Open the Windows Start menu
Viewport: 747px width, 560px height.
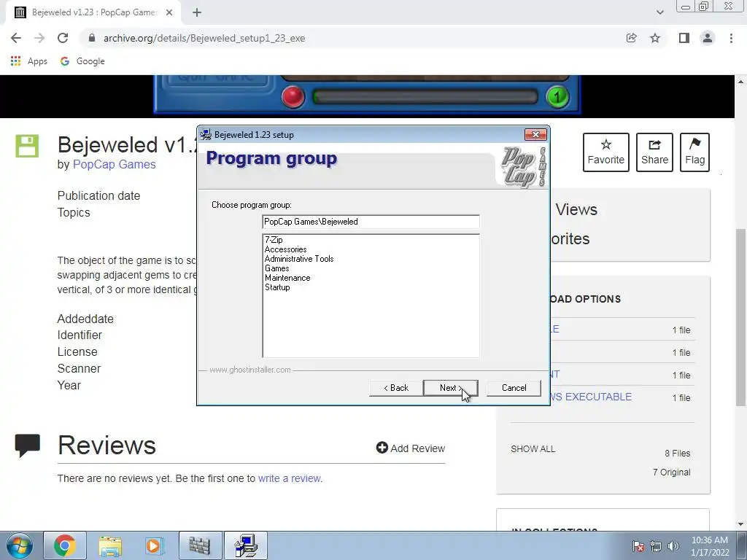tap(19, 545)
